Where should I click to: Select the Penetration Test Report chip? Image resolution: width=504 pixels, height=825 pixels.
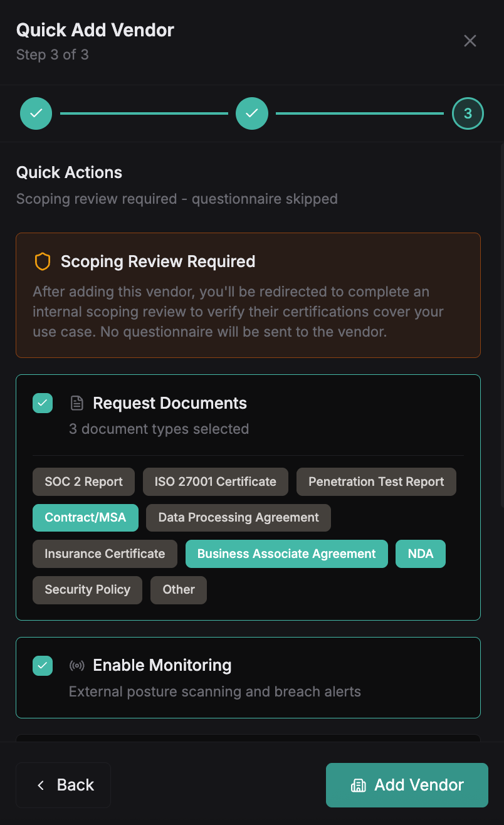coord(376,481)
